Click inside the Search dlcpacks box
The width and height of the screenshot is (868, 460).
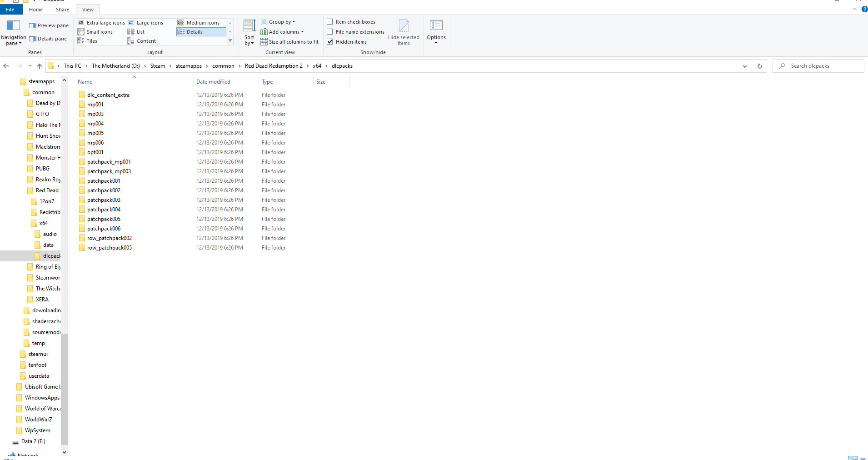[x=818, y=65]
